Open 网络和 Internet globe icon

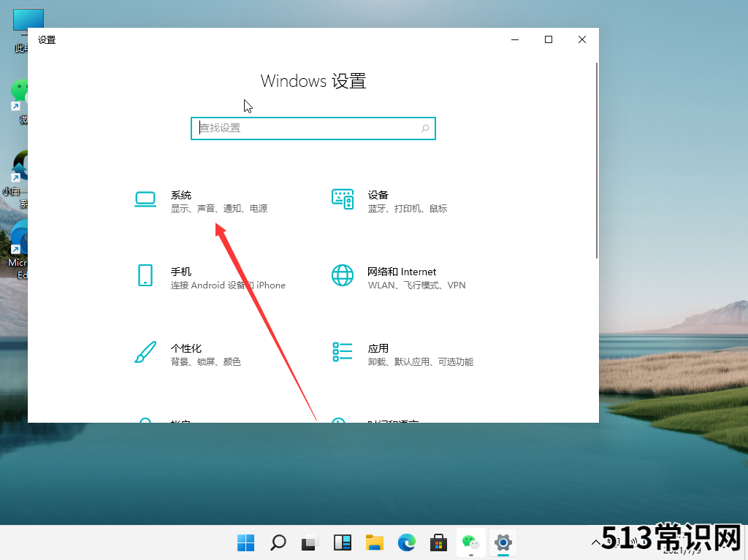(343, 275)
